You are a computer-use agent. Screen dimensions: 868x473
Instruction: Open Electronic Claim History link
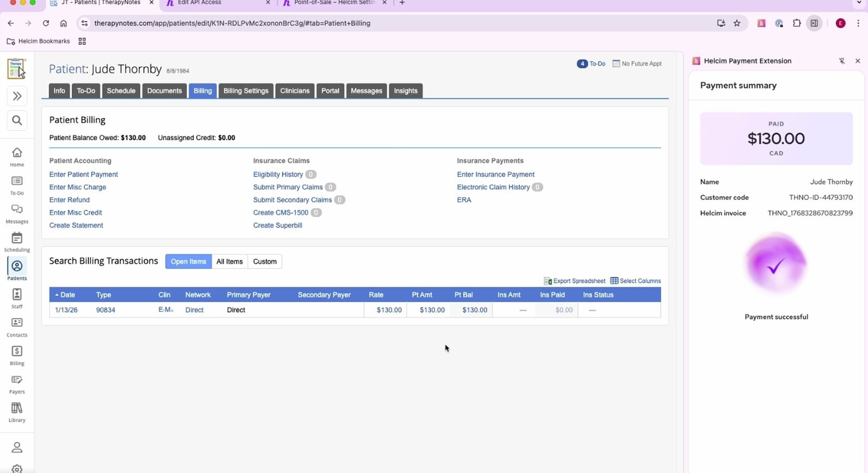click(x=493, y=187)
